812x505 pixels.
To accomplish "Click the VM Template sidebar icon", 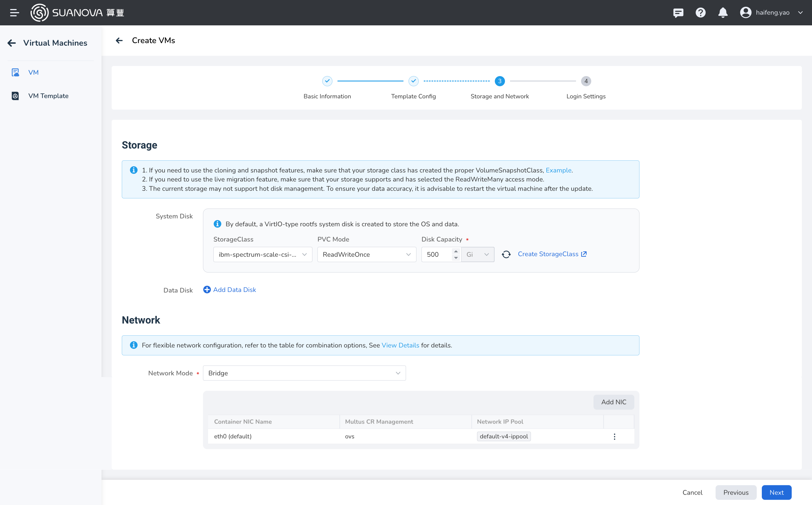I will 15,96.
